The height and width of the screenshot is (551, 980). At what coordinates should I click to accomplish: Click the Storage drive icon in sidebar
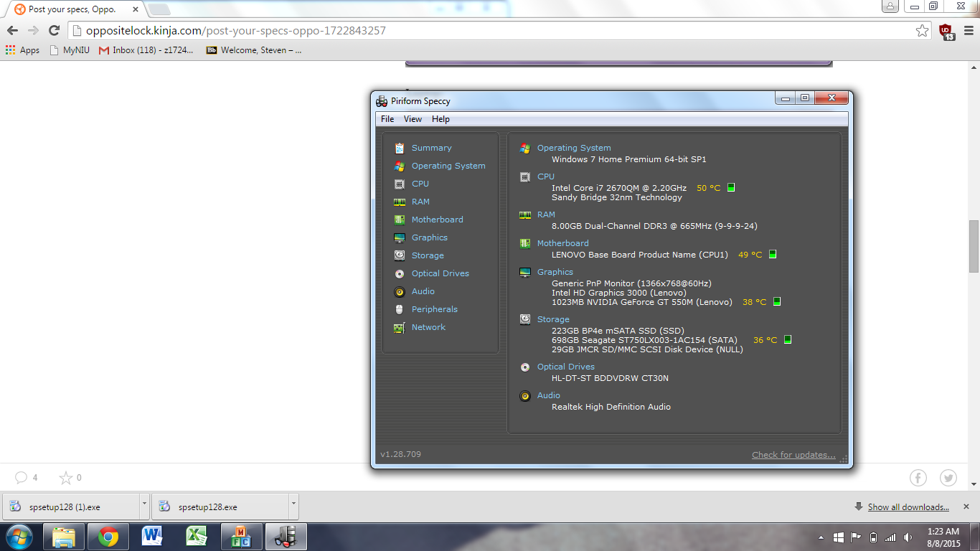[x=400, y=255]
